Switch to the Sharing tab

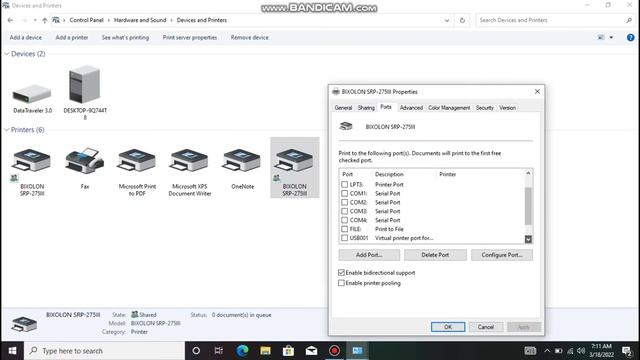[x=366, y=108]
